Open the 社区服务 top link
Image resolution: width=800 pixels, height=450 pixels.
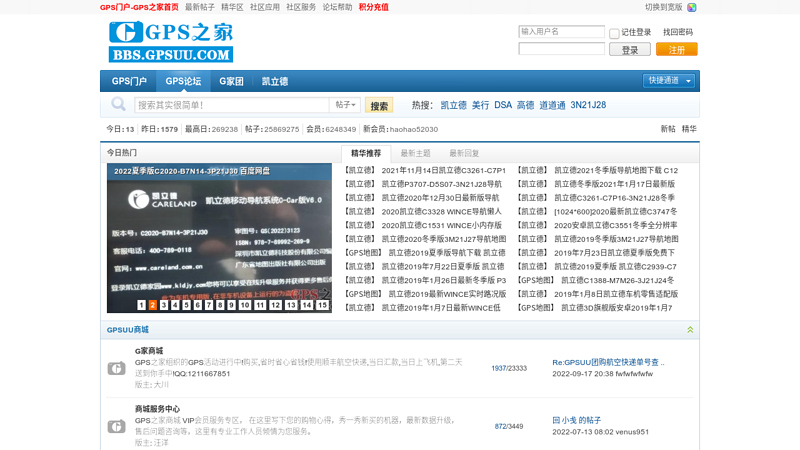[301, 7]
